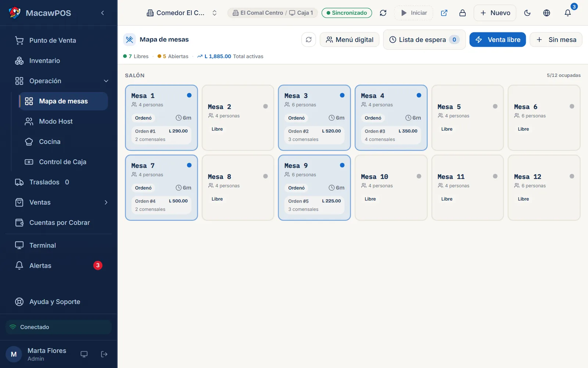Open Terminal in the sidebar

[61, 245]
